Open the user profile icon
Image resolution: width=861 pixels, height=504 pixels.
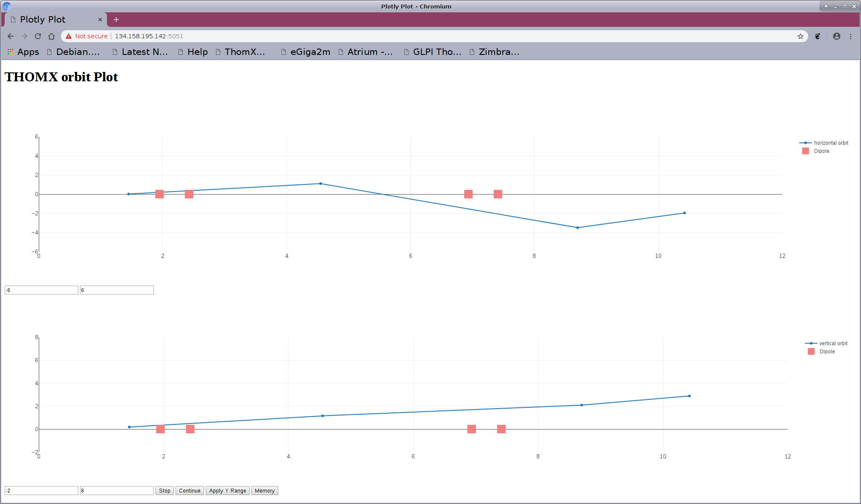[837, 36]
